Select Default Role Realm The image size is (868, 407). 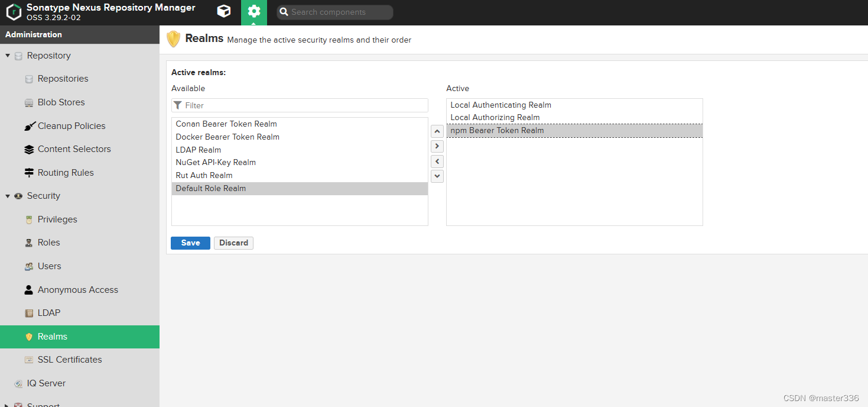(300, 189)
